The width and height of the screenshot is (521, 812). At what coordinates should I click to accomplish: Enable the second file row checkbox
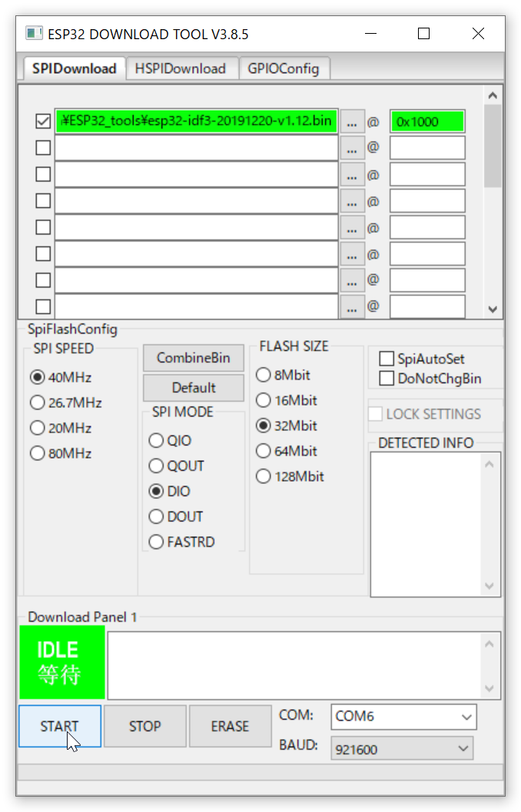[x=43, y=147]
